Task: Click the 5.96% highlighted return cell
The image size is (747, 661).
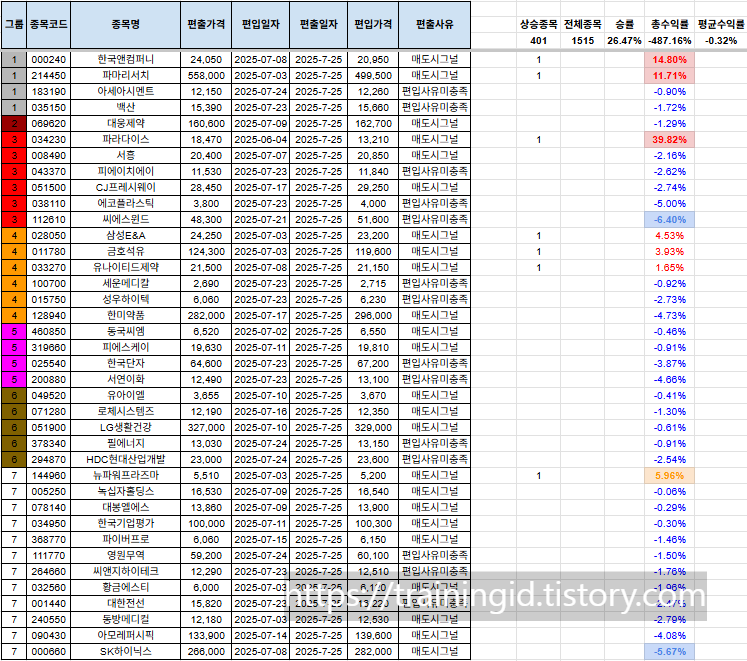Action: click(670, 476)
